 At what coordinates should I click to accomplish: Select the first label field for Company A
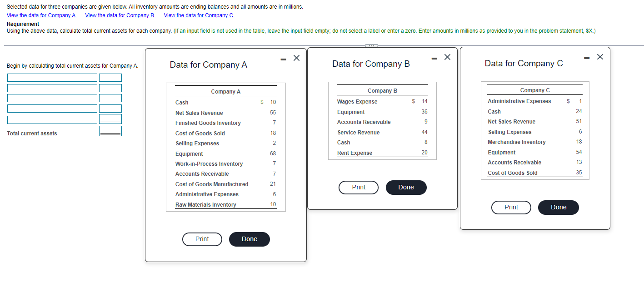pyautogui.click(x=52, y=77)
